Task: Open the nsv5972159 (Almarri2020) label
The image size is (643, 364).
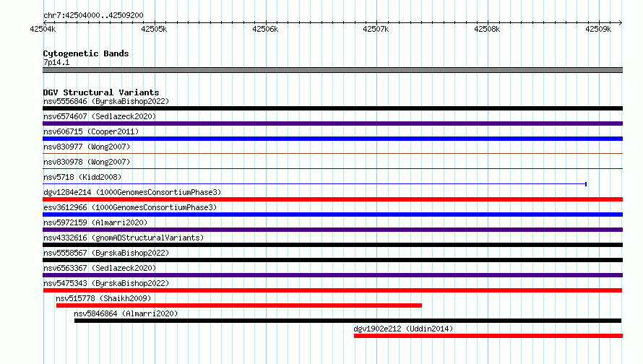Action: [95, 222]
